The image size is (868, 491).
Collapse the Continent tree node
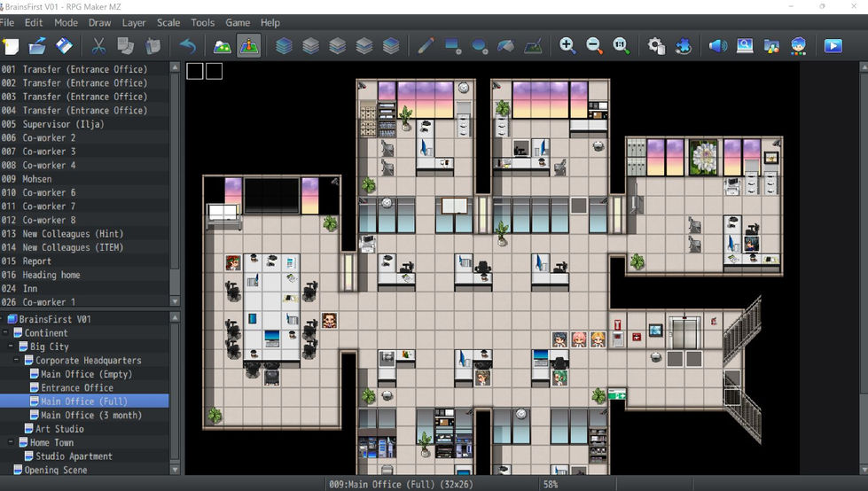click(5, 332)
